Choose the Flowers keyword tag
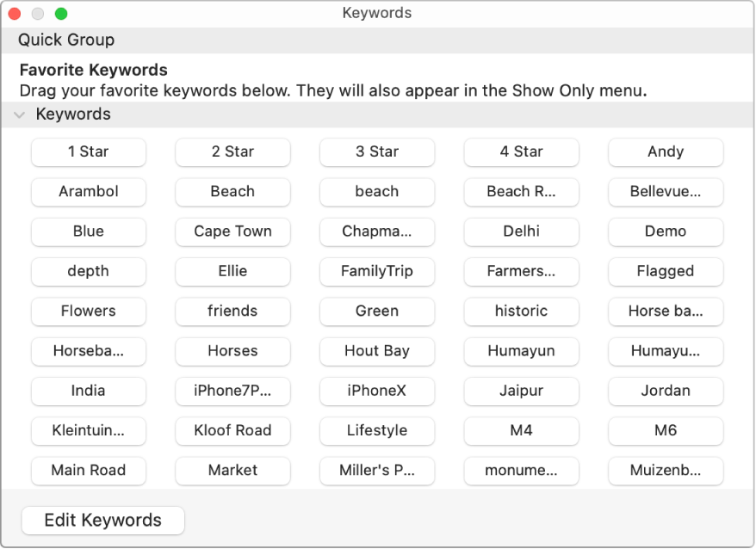The height and width of the screenshot is (549, 756). click(88, 312)
